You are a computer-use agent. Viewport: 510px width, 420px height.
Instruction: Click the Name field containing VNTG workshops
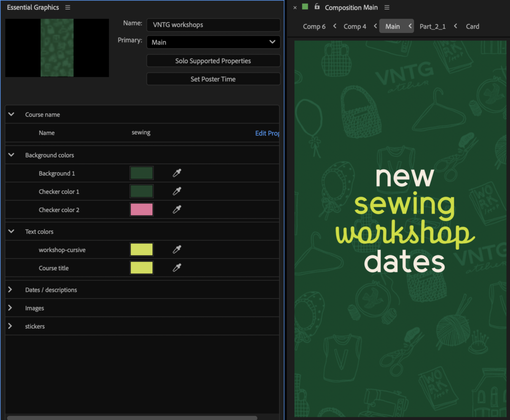pos(213,25)
